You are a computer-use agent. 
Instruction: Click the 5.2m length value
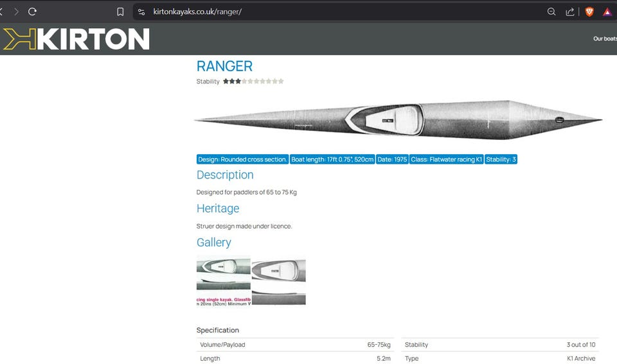383,358
